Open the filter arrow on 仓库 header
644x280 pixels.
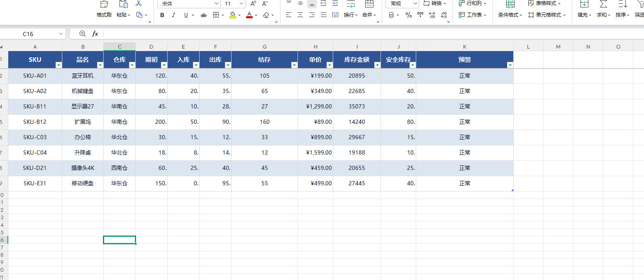click(x=132, y=65)
